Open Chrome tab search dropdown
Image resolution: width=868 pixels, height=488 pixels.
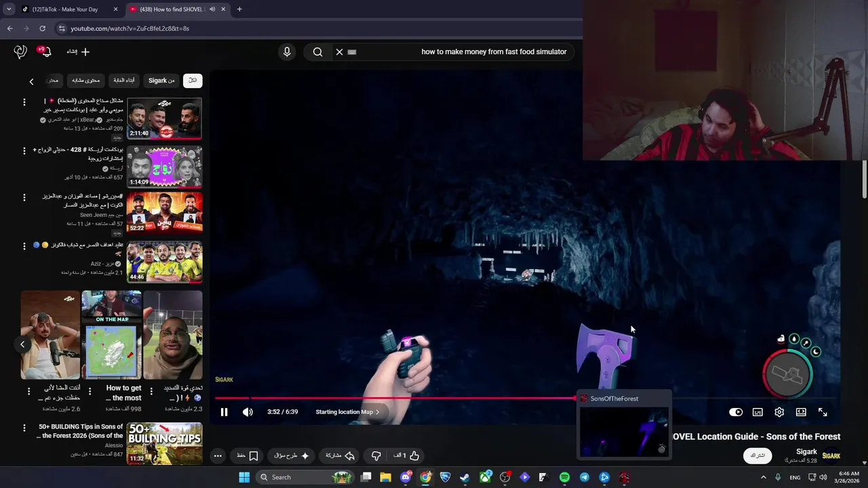click(8, 9)
